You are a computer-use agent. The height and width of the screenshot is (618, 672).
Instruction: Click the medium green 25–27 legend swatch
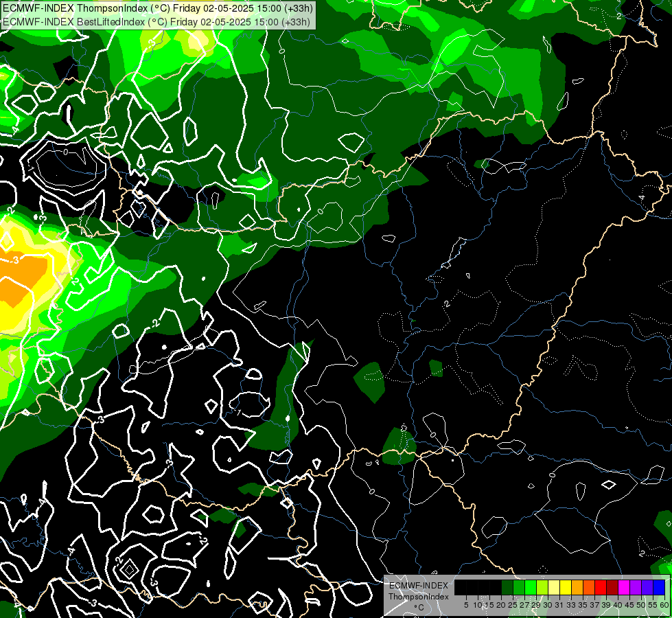click(x=519, y=588)
